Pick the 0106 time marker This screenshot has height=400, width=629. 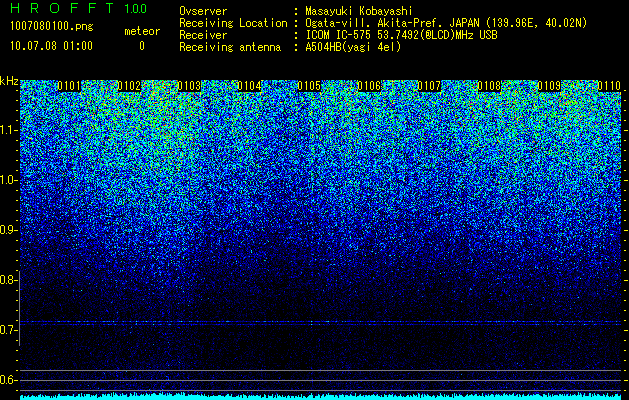(x=369, y=86)
